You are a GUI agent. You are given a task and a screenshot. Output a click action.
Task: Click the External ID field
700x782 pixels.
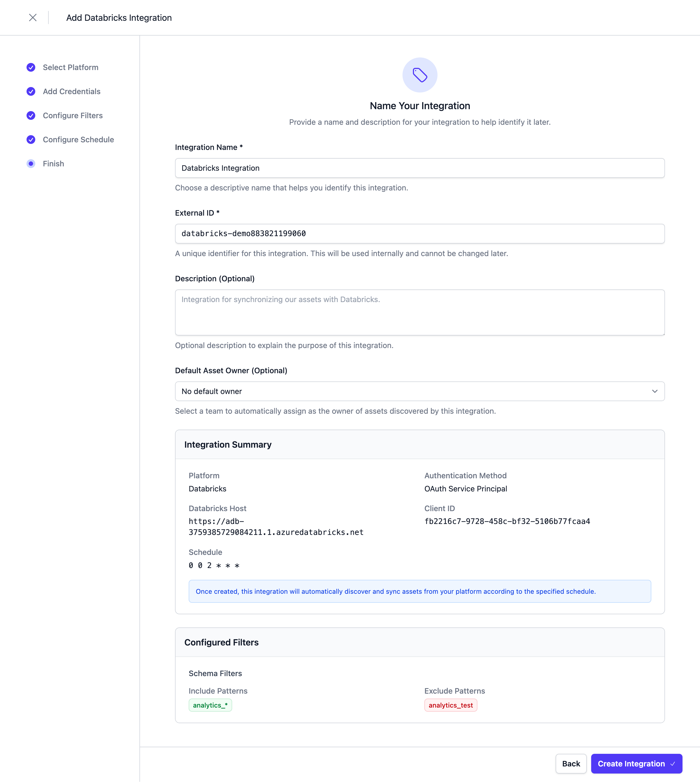pos(420,233)
